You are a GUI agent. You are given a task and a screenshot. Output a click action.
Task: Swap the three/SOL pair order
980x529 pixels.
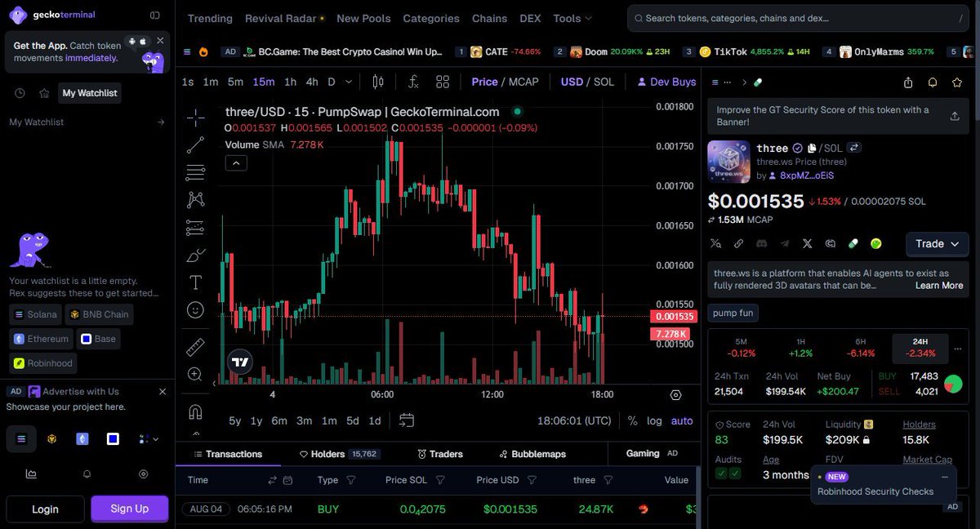coord(854,148)
